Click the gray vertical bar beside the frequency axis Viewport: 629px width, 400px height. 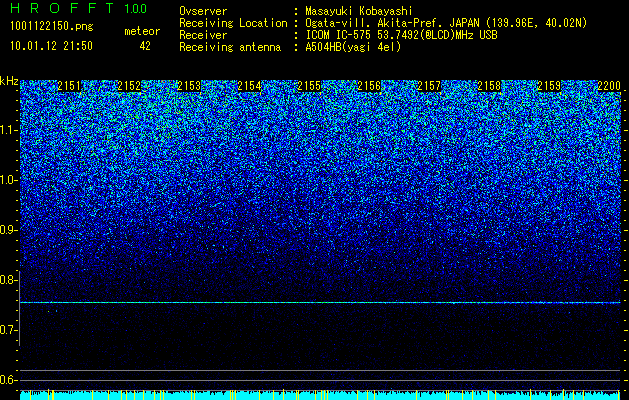click(19, 309)
